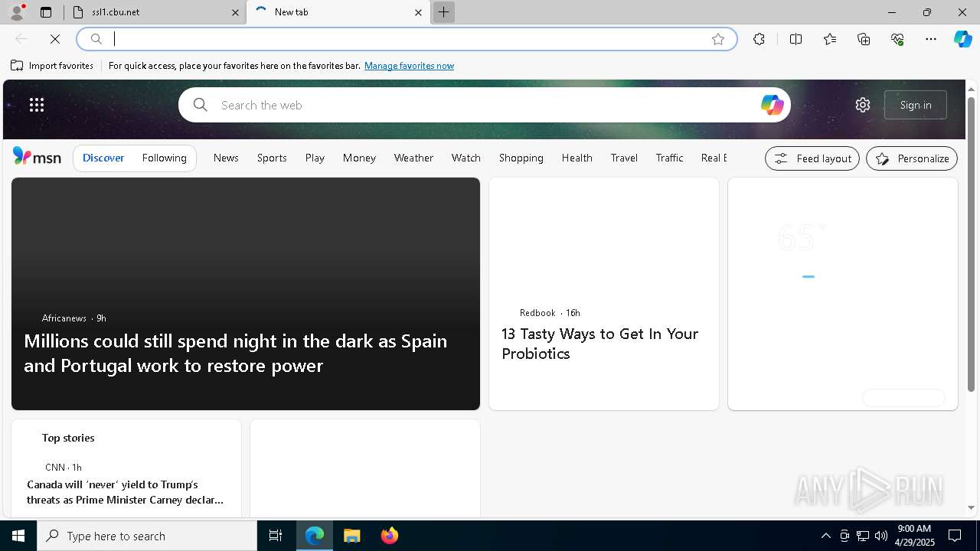Click the search magnifier in web search box

[201, 105]
